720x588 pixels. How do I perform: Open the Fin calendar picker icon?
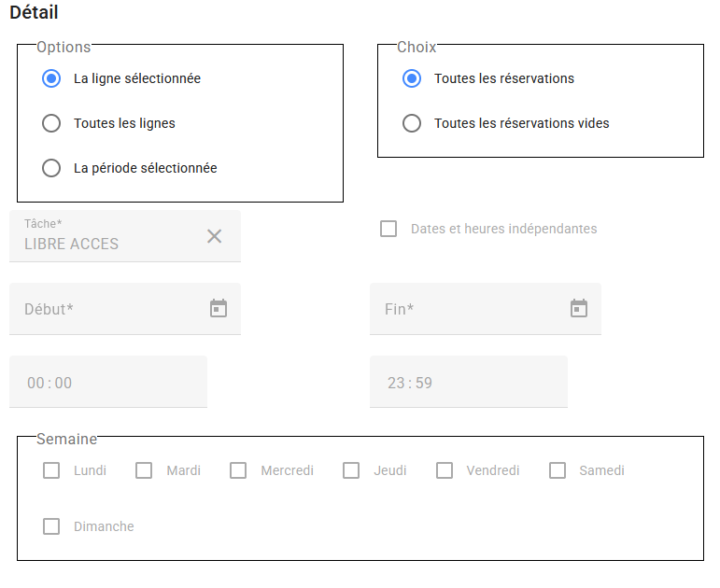tap(579, 308)
